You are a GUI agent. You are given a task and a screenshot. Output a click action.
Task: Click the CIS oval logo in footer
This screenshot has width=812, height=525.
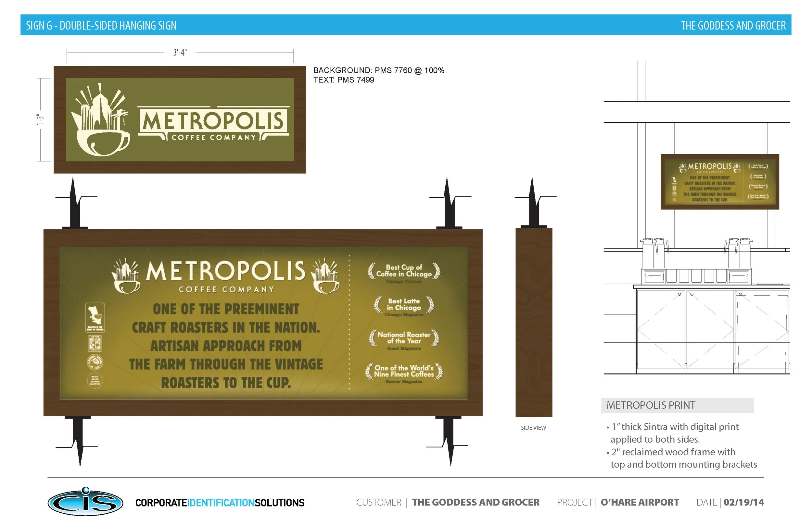[x=85, y=502]
